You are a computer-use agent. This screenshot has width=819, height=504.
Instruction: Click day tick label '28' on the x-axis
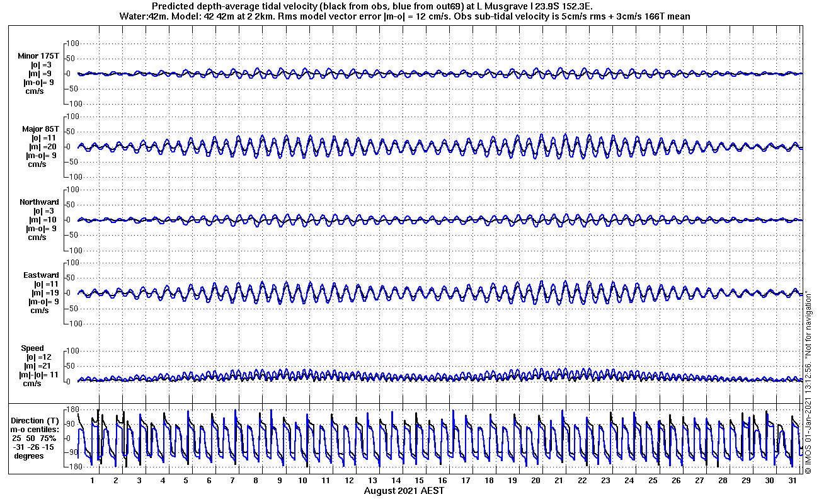[723, 481]
